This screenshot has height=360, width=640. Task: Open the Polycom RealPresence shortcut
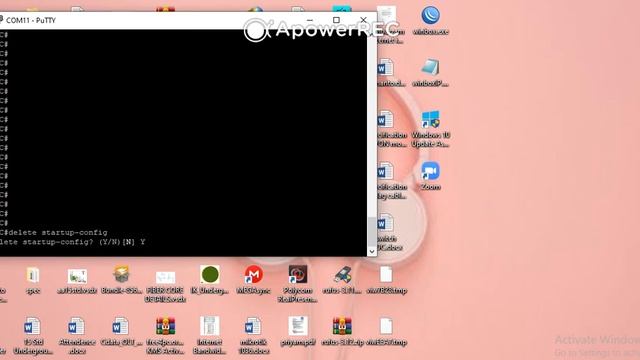click(x=298, y=284)
